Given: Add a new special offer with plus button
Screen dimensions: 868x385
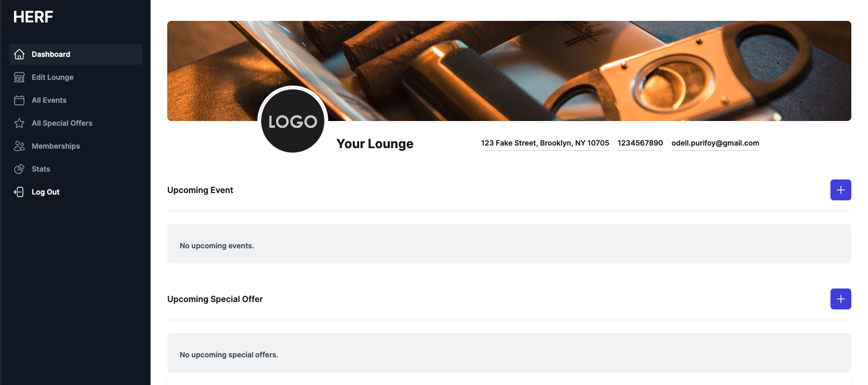Looking at the screenshot, I should pyautogui.click(x=840, y=299).
